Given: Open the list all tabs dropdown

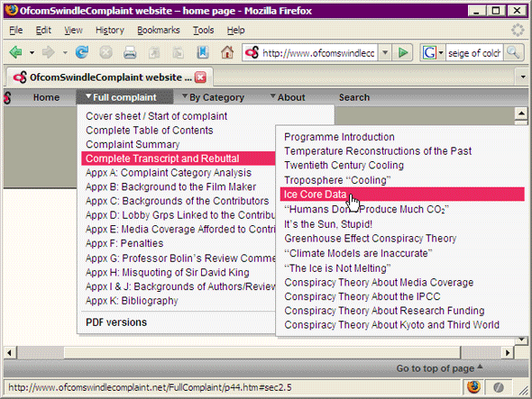Looking at the screenshot, I should pos(523,77).
